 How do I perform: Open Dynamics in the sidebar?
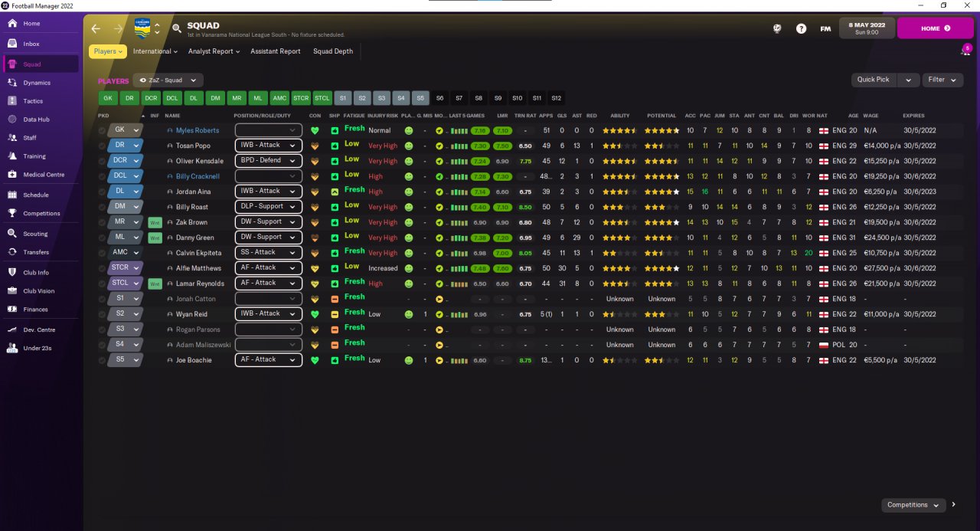(41, 83)
